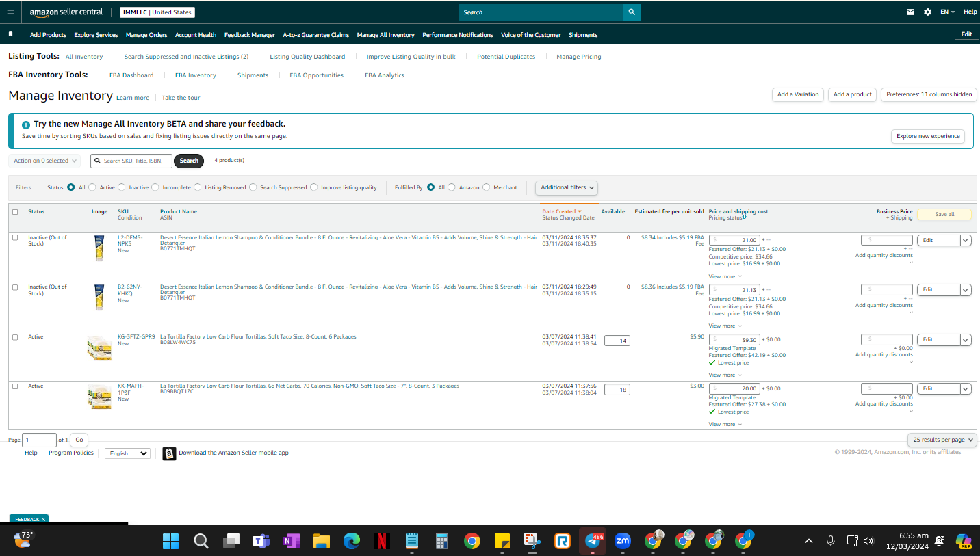This screenshot has height=556, width=980.
Task: Click the Go button next to page number
Action: coord(79,440)
